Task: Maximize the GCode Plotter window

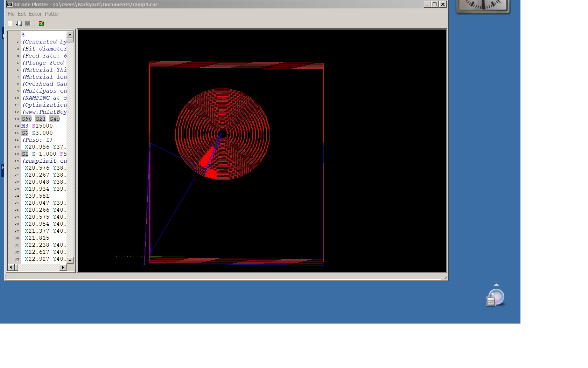Action: point(435,5)
